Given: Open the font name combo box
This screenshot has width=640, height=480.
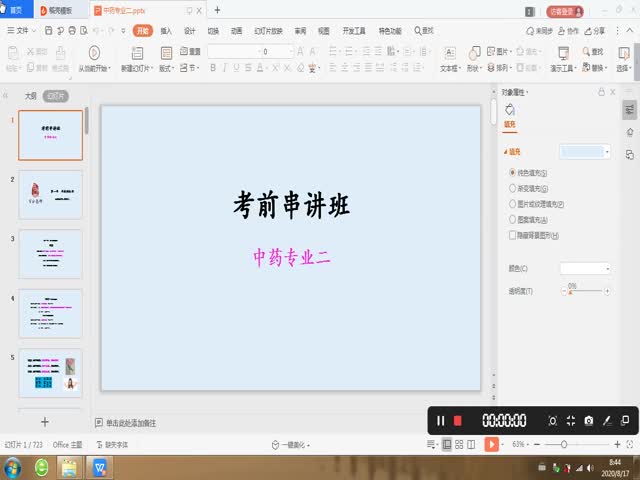Looking at the screenshot, I should click(x=234, y=51).
